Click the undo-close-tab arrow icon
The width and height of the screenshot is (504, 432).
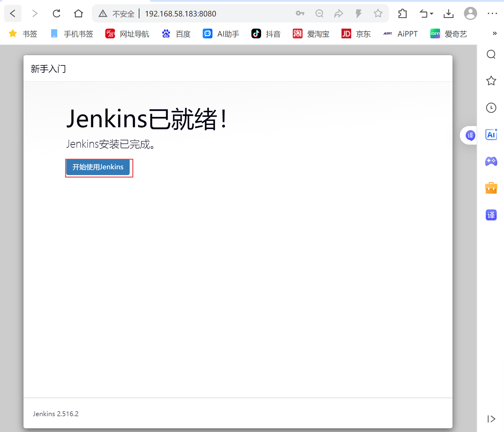click(423, 13)
